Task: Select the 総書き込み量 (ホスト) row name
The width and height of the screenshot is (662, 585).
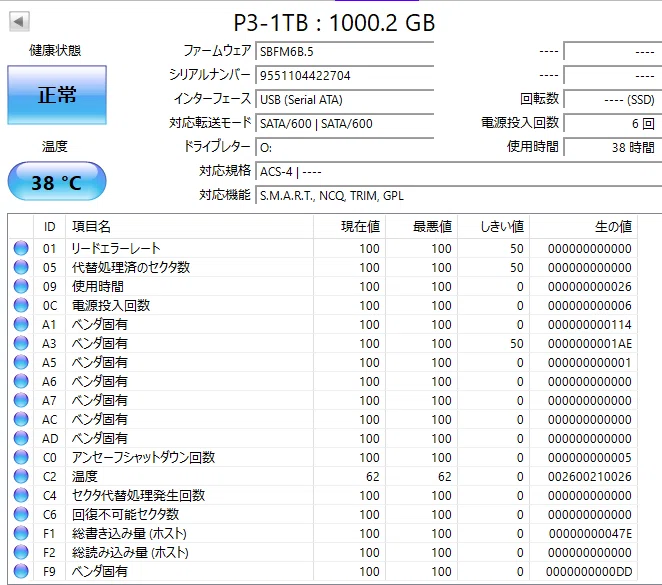Action: (x=129, y=533)
